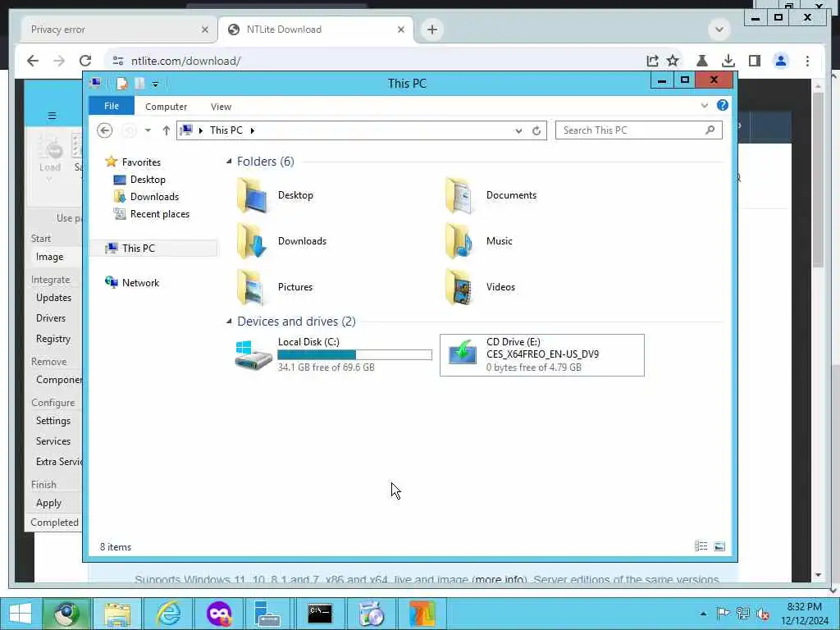
Task: Reload the page in Chrome
Action: point(85,61)
